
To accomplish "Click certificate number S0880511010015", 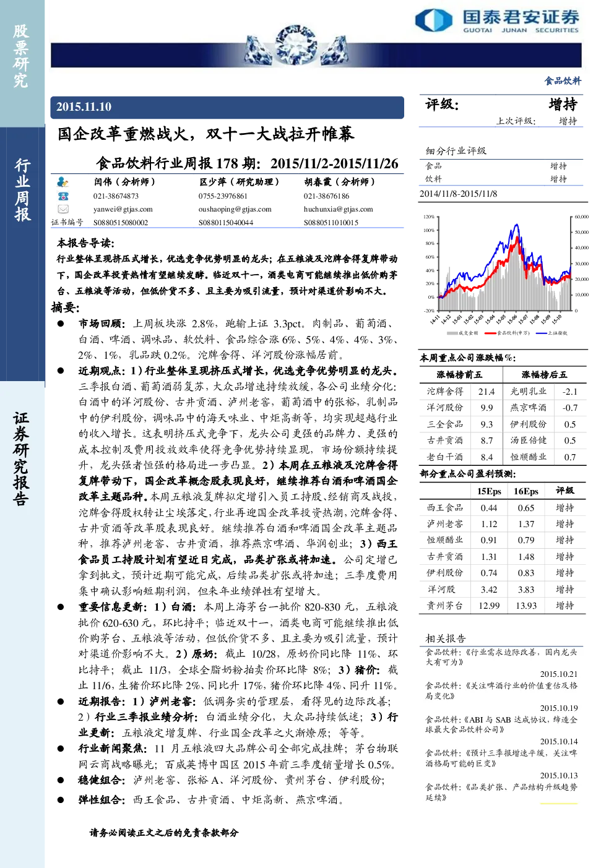I will coord(331,222).
